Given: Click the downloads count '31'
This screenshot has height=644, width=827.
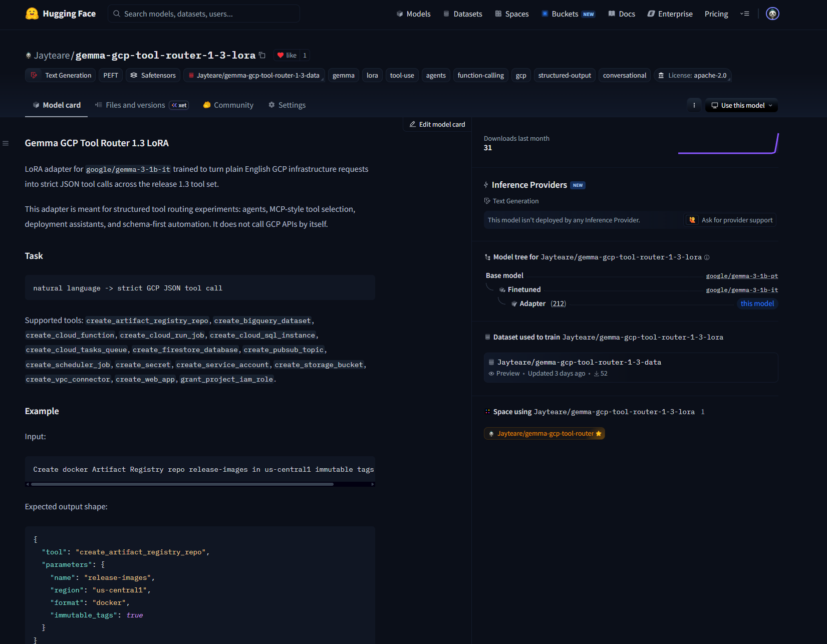Looking at the screenshot, I should pyautogui.click(x=488, y=148).
